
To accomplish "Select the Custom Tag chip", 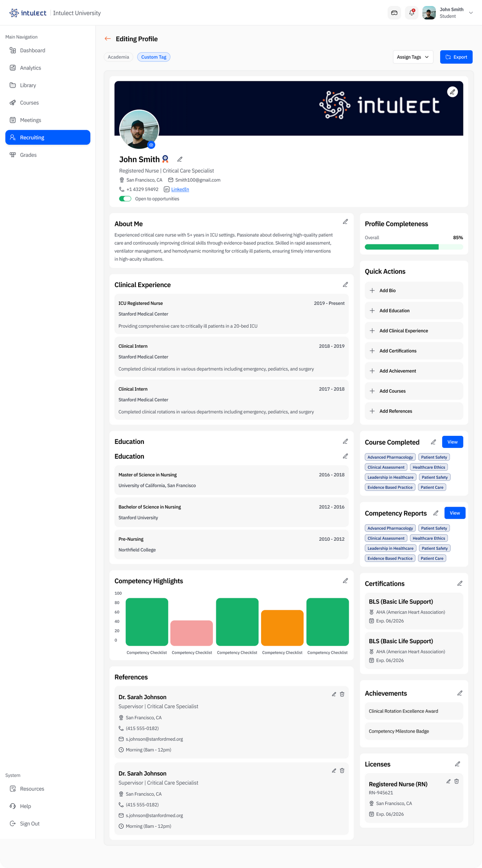I will pos(154,57).
